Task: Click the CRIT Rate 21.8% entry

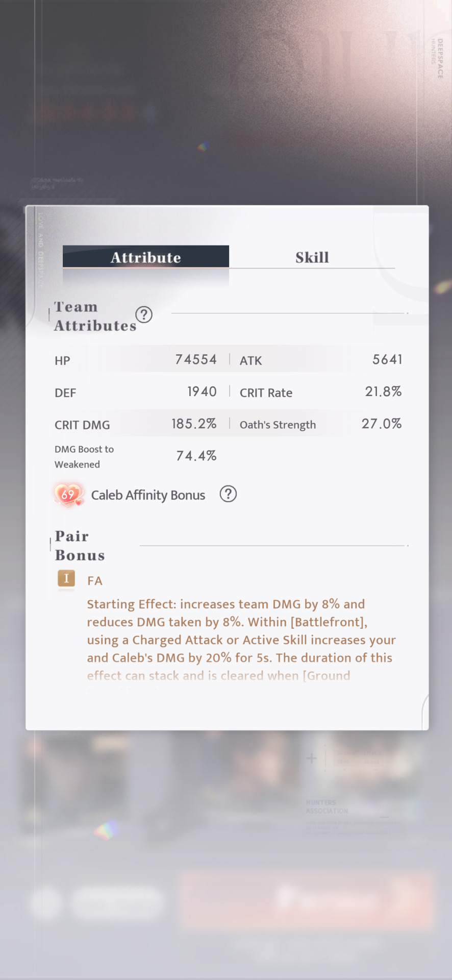Action: coord(320,392)
